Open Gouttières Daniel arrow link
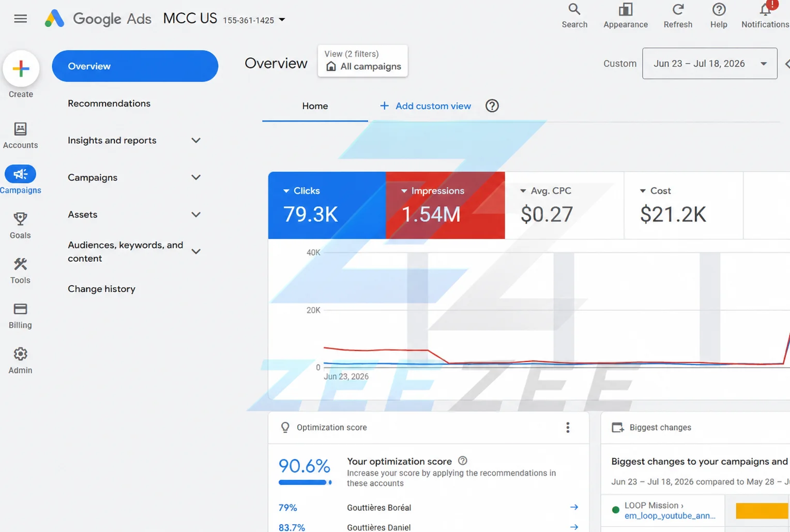 [x=574, y=527]
